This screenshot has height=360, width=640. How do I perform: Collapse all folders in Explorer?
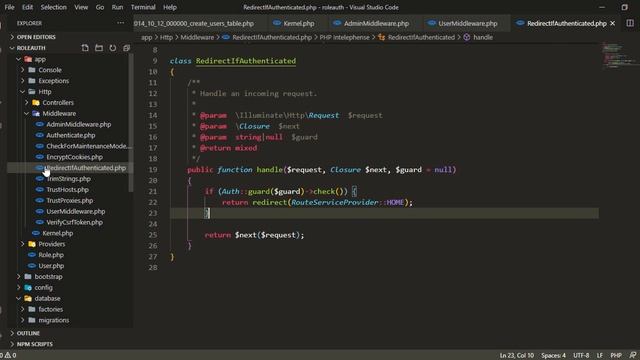(127, 48)
